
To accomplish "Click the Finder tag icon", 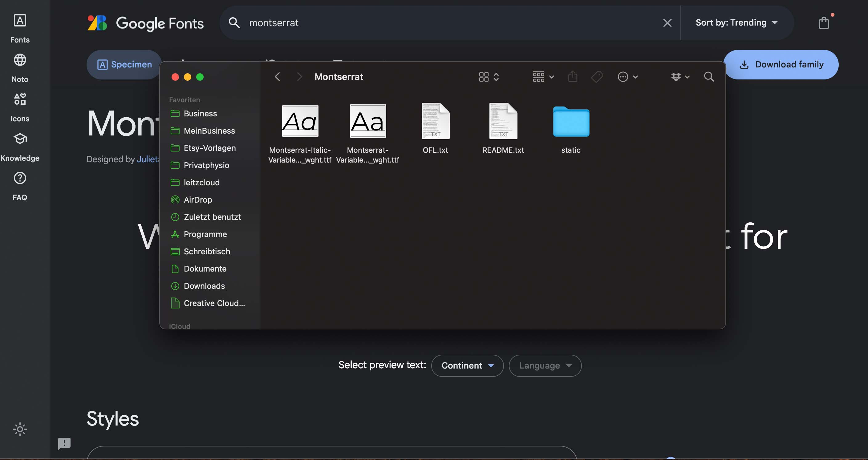I will click(x=597, y=77).
